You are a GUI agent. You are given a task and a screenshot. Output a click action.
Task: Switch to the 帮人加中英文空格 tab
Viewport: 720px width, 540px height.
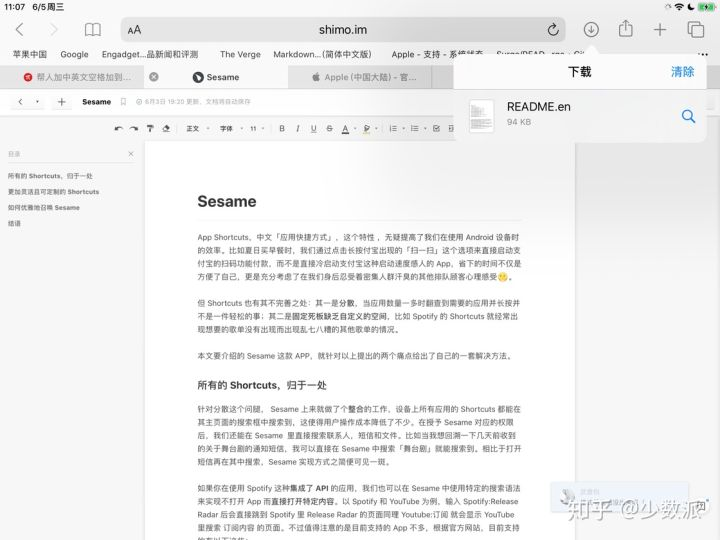[77, 77]
